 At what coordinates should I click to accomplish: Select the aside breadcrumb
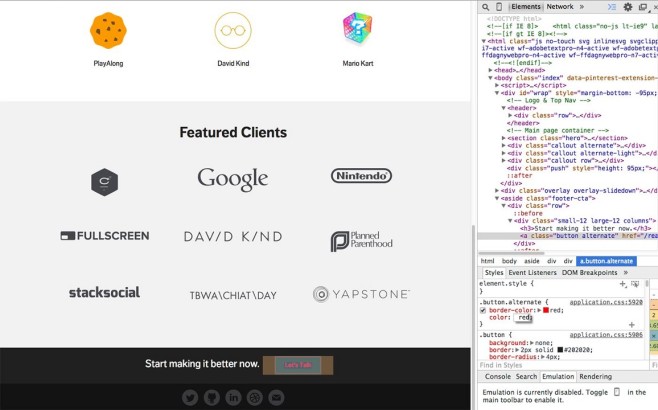click(x=532, y=261)
